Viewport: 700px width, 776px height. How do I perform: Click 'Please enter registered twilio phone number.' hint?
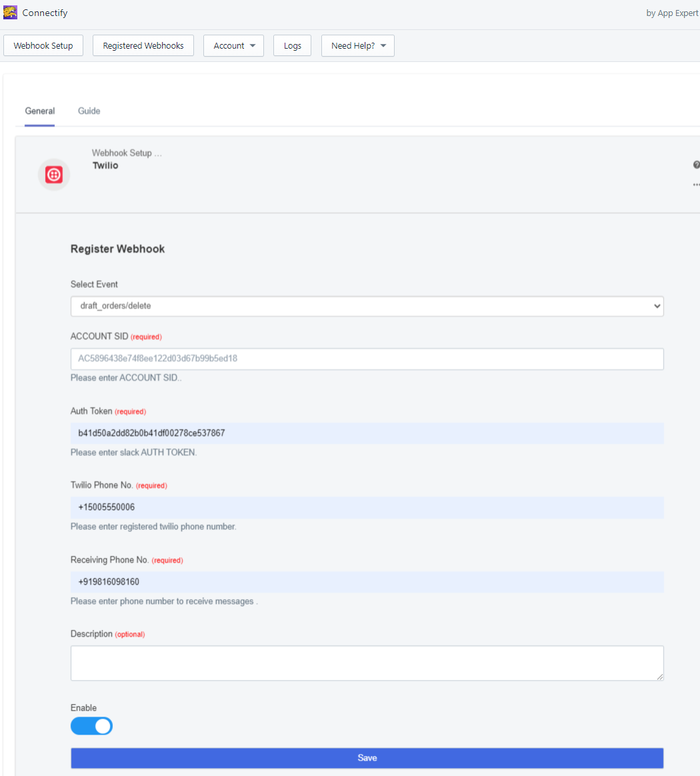153,527
